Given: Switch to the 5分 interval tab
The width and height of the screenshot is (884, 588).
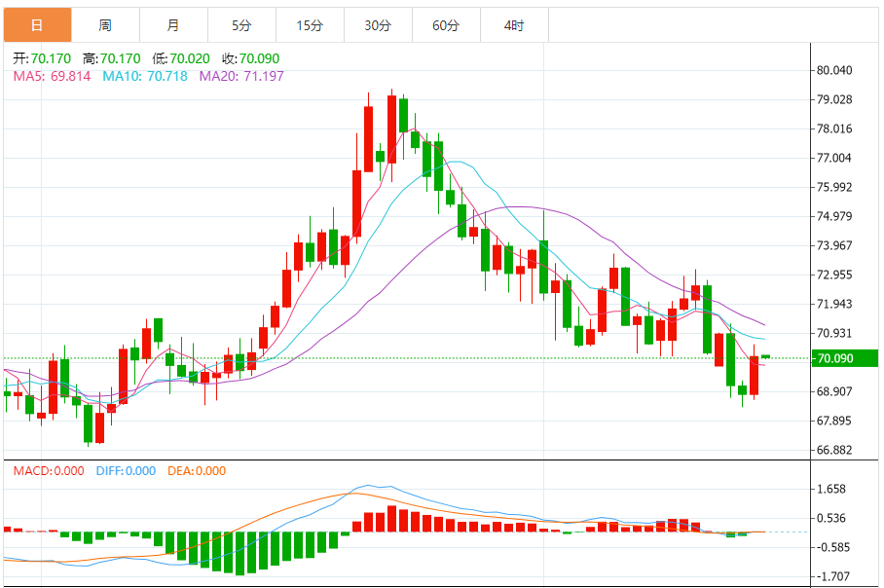Looking at the screenshot, I should pyautogui.click(x=241, y=24).
